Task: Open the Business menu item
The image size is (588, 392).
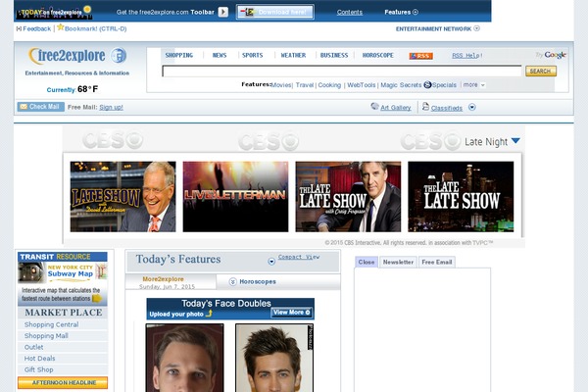Action: coord(334,55)
